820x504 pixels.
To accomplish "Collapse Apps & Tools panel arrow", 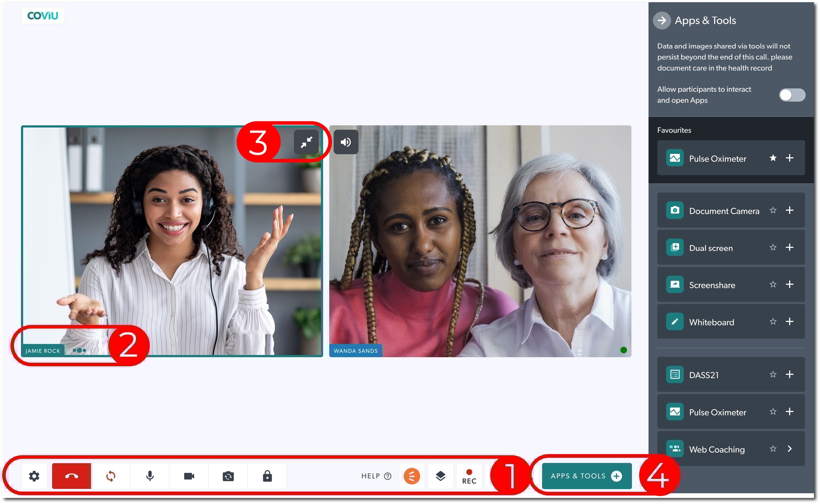I will tap(661, 21).
